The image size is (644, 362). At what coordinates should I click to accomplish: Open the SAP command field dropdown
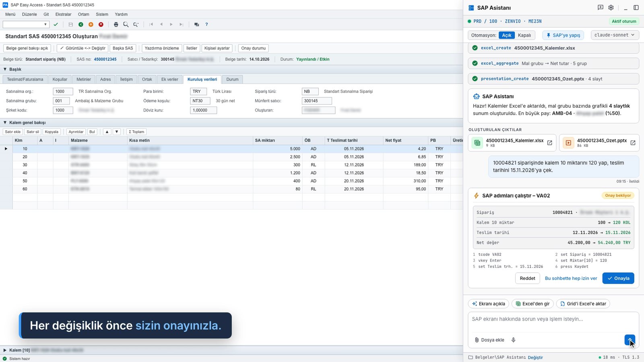pos(45,25)
